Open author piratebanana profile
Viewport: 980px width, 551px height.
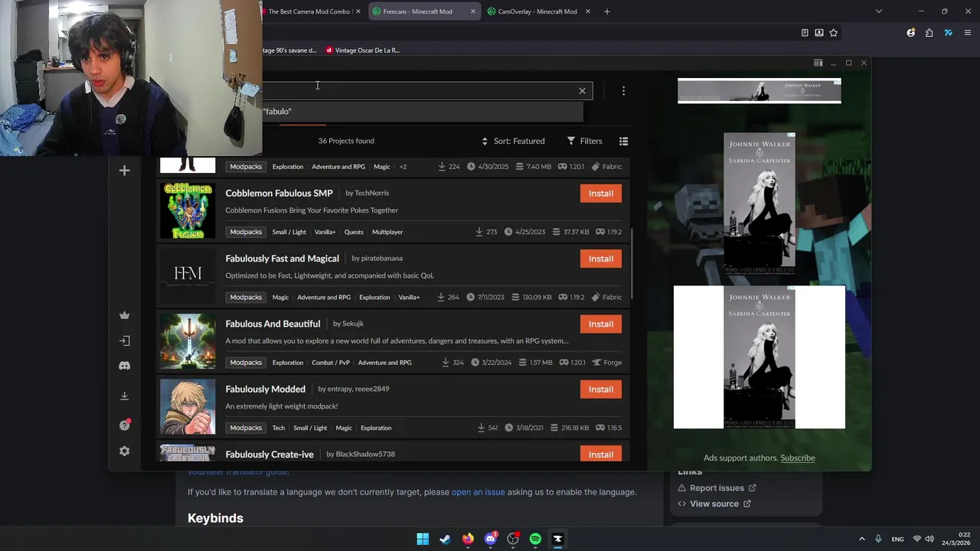click(x=381, y=258)
